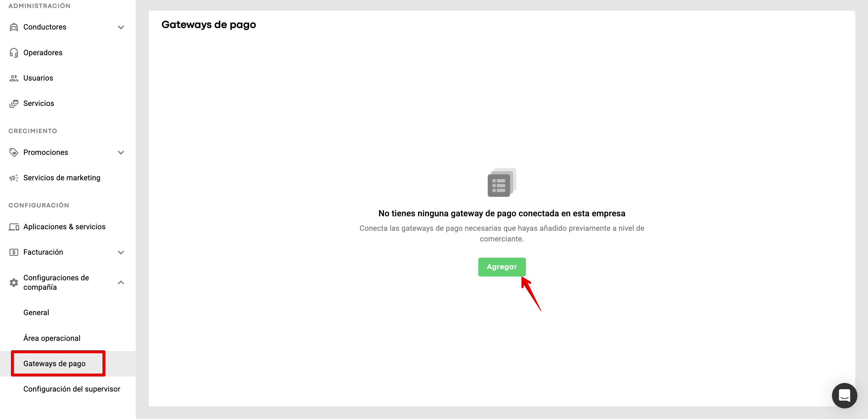Image resolution: width=868 pixels, height=419 pixels.
Task: Expand the Promociones submenu arrow
Action: [x=121, y=153]
